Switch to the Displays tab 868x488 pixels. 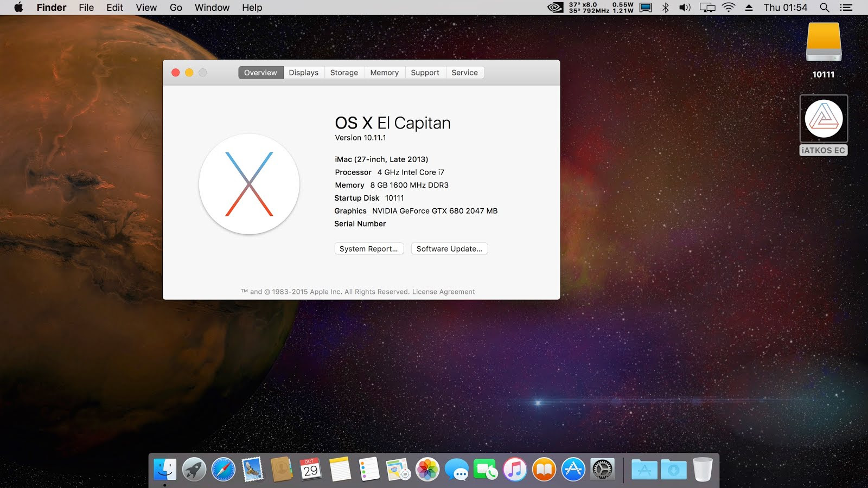coord(304,73)
